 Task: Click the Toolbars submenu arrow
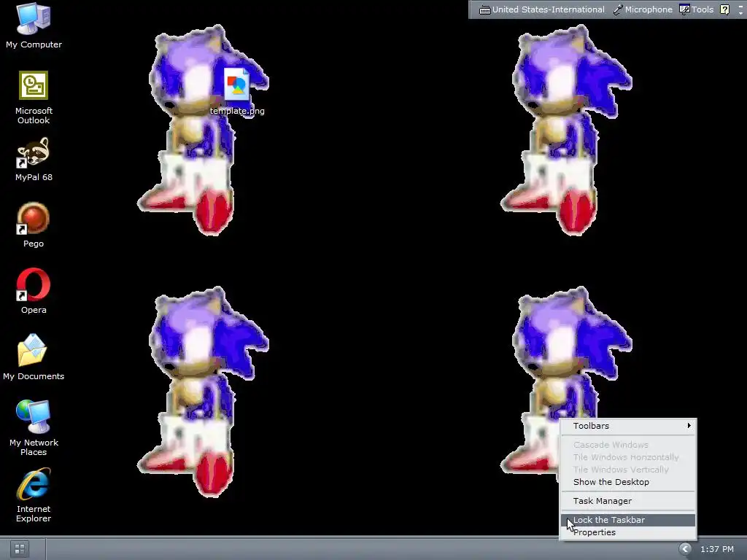(689, 426)
